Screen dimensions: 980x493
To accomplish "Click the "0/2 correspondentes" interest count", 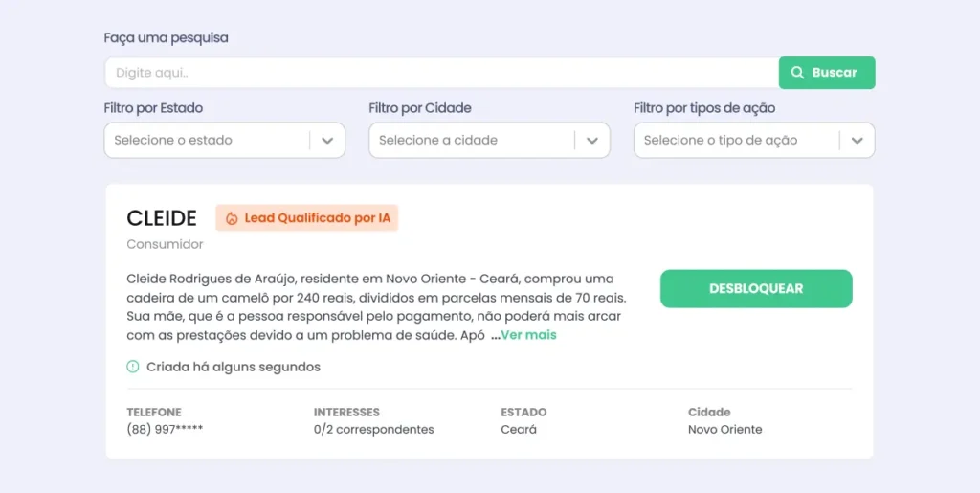I will point(373,430).
